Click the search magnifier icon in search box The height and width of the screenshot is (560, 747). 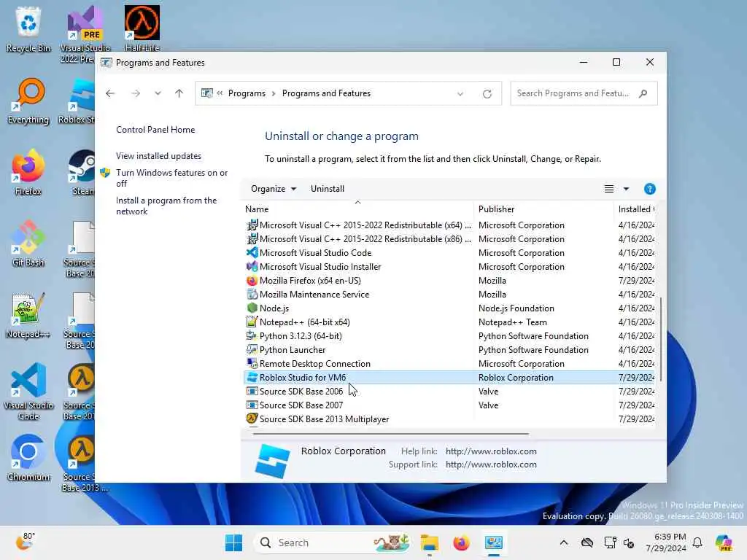tap(643, 93)
